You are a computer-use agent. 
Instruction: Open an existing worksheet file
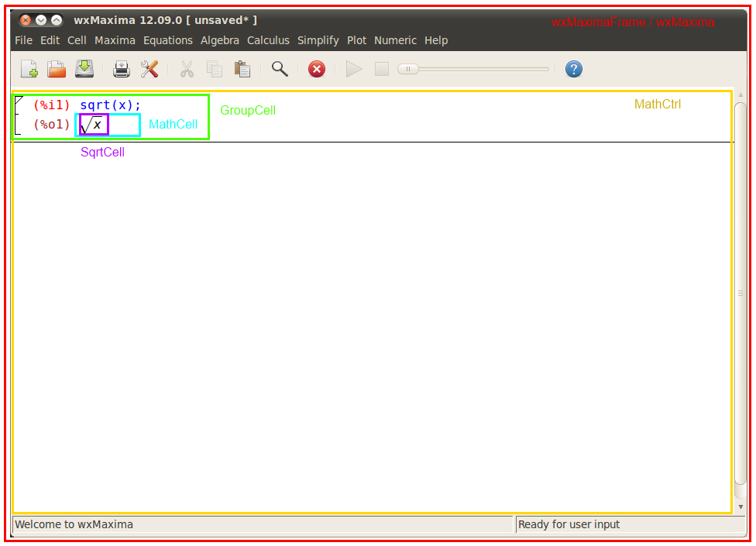pos(56,69)
